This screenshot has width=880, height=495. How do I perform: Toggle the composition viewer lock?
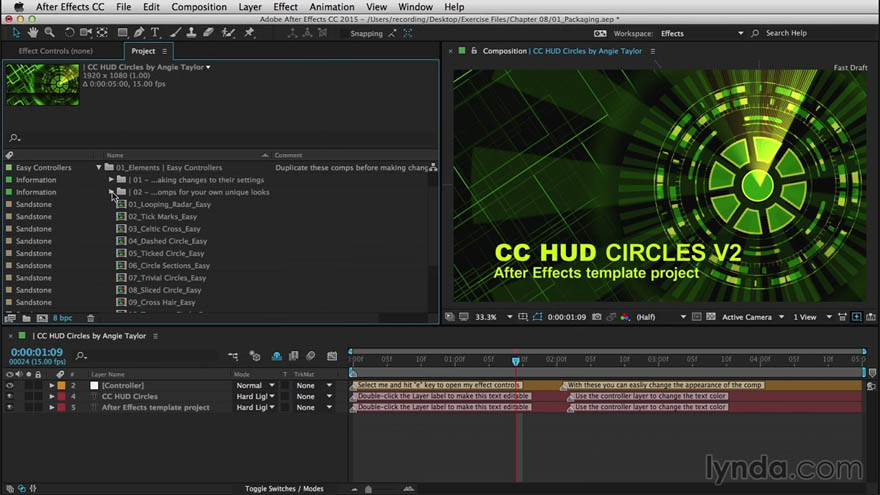[474, 51]
